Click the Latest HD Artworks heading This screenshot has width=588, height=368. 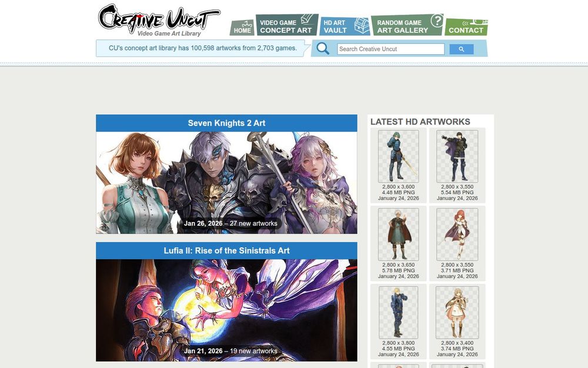[x=420, y=122]
